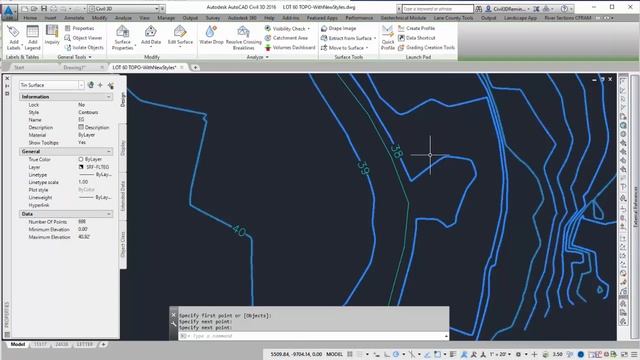The height and width of the screenshot is (360, 640).
Task: Select the Water Drop tool
Action: pos(211,35)
